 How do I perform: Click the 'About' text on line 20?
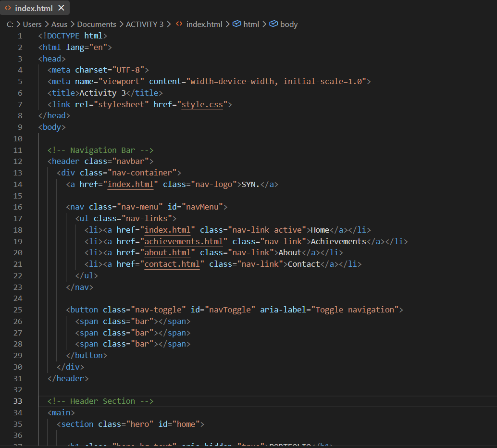click(x=290, y=253)
